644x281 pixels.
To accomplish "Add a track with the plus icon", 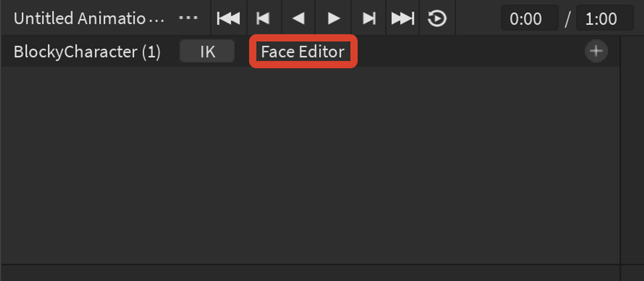I will pos(596,51).
